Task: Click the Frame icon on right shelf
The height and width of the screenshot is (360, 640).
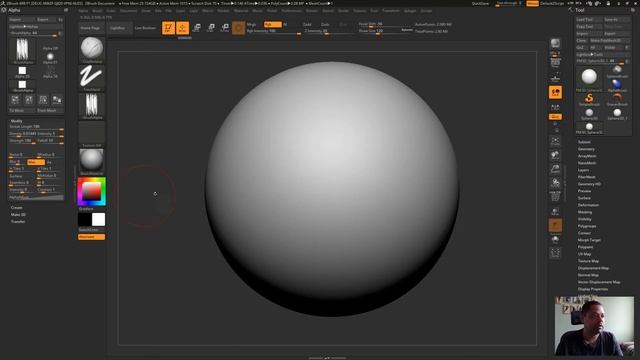Action: tap(555, 141)
